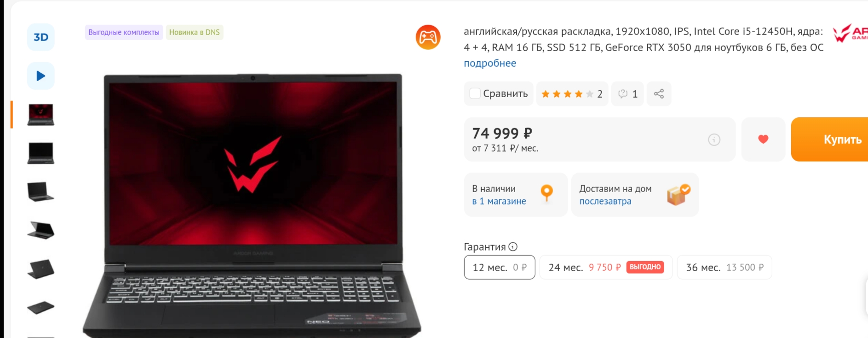The width and height of the screenshot is (868, 338).
Task: Open the comments bubble icon
Action: point(627,94)
